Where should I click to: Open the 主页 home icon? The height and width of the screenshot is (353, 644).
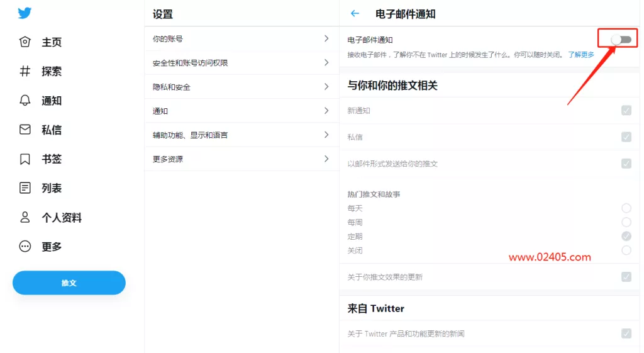point(25,42)
